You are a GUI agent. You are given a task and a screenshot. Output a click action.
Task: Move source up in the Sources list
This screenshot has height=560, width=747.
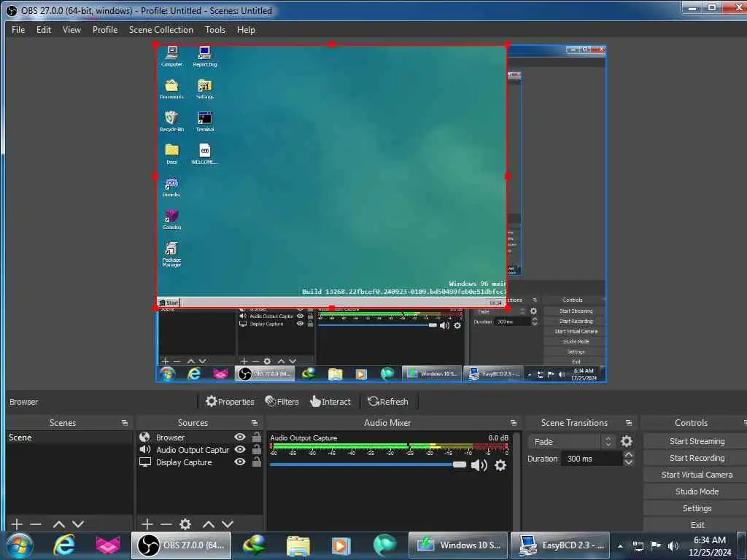coord(209,524)
